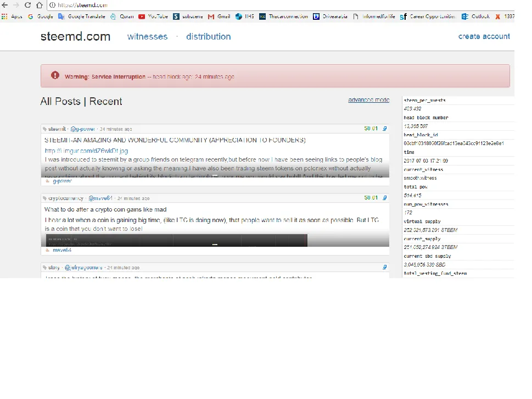
Task: Open @g-power author link in header
Action: point(82,129)
